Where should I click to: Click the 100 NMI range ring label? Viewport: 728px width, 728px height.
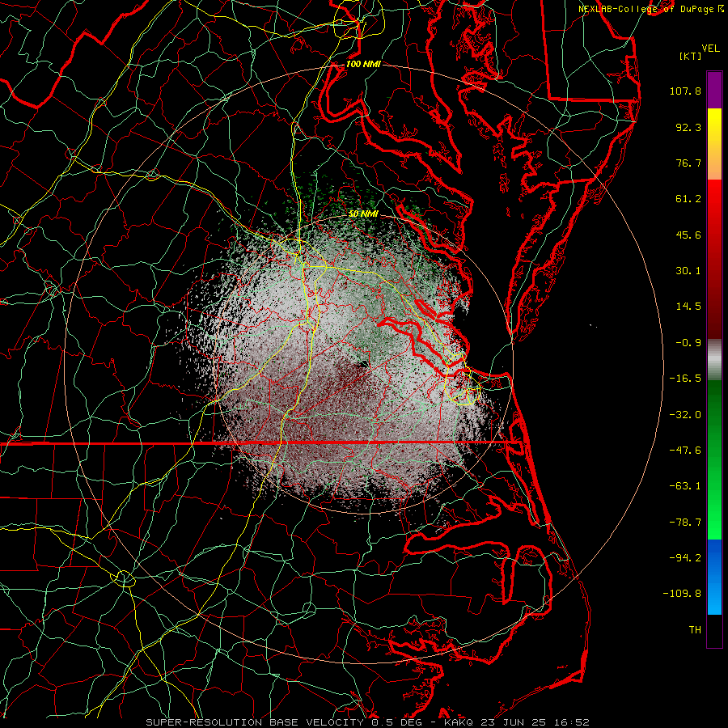pos(363,64)
